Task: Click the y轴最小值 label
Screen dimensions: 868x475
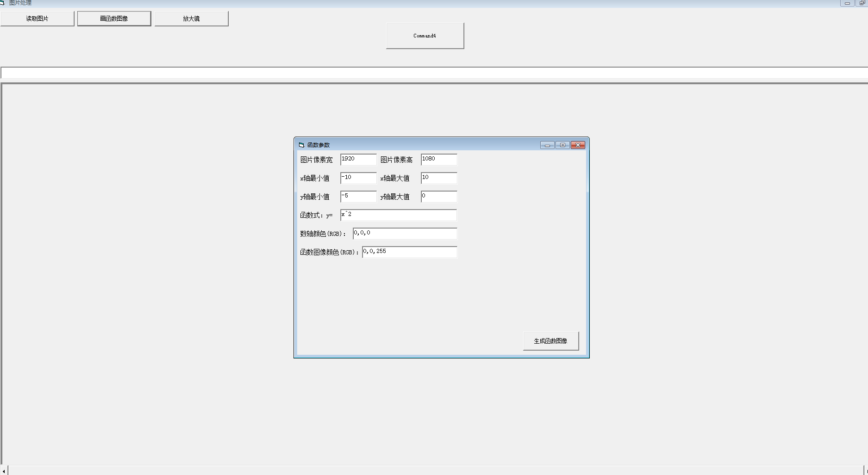Action: tap(315, 197)
